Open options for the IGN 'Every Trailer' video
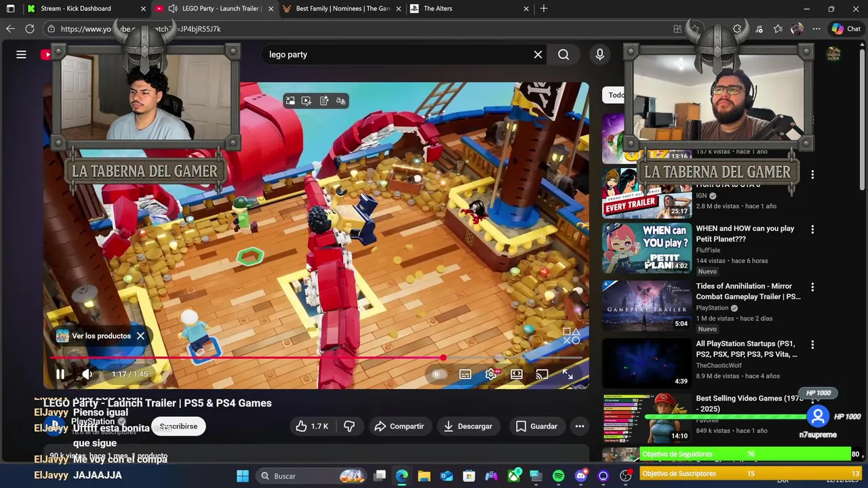This screenshot has width=868, height=488. point(812,175)
